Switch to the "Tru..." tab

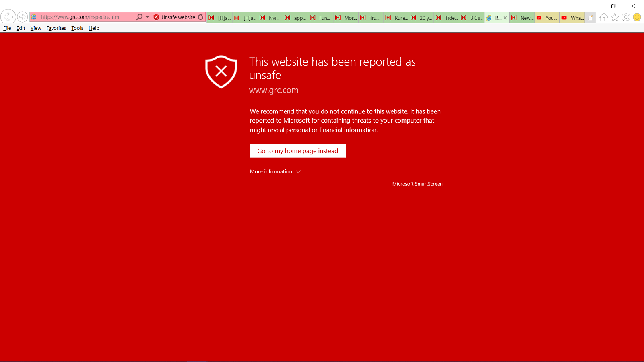click(x=371, y=18)
